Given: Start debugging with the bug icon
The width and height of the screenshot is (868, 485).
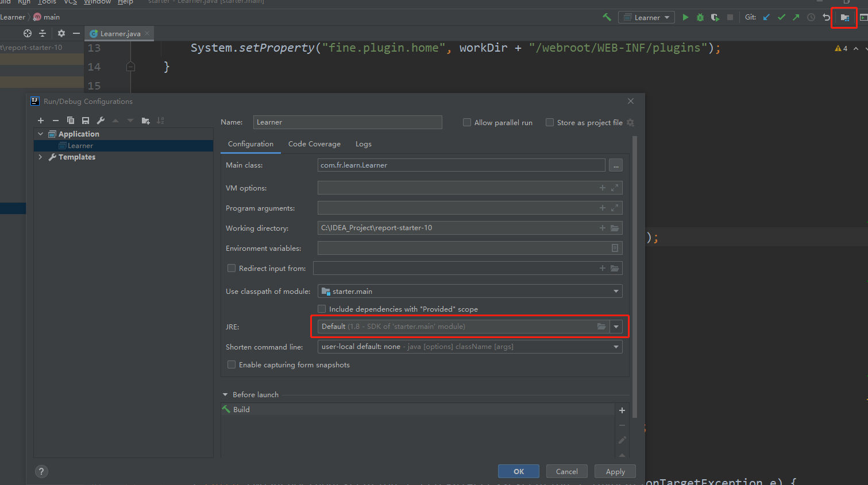Looking at the screenshot, I should (700, 17).
